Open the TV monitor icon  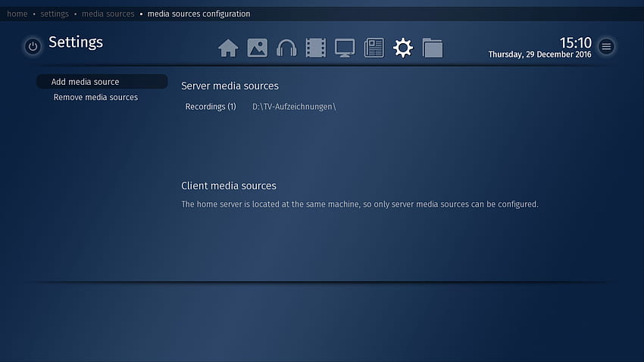tap(345, 48)
